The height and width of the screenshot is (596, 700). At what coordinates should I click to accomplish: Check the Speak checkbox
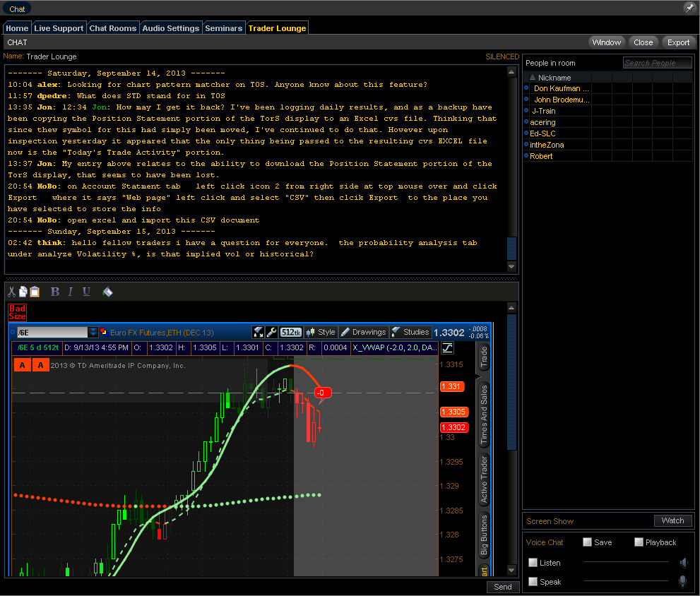(533, 581)
